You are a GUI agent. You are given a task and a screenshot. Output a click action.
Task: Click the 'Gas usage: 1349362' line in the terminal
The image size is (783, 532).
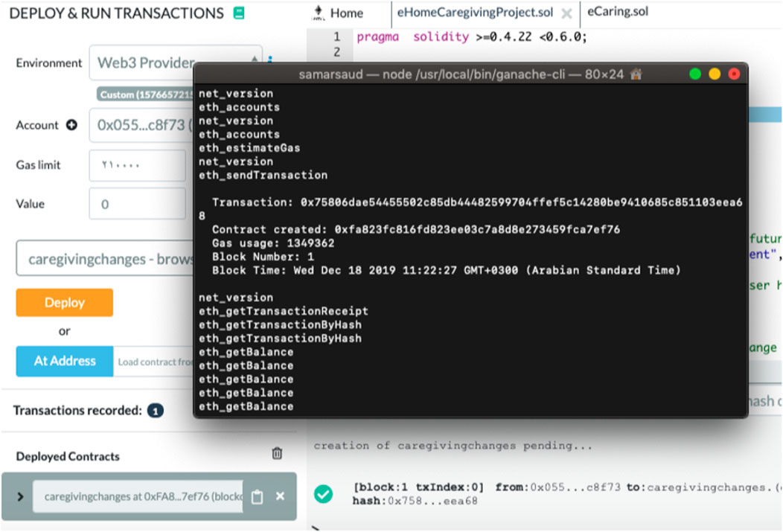pos(273,243)
